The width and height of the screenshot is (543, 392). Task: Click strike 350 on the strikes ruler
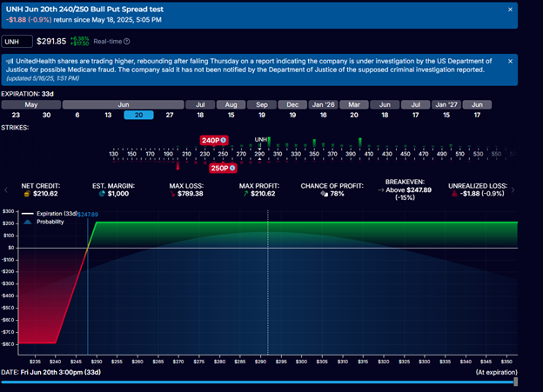tap(314, 154)
